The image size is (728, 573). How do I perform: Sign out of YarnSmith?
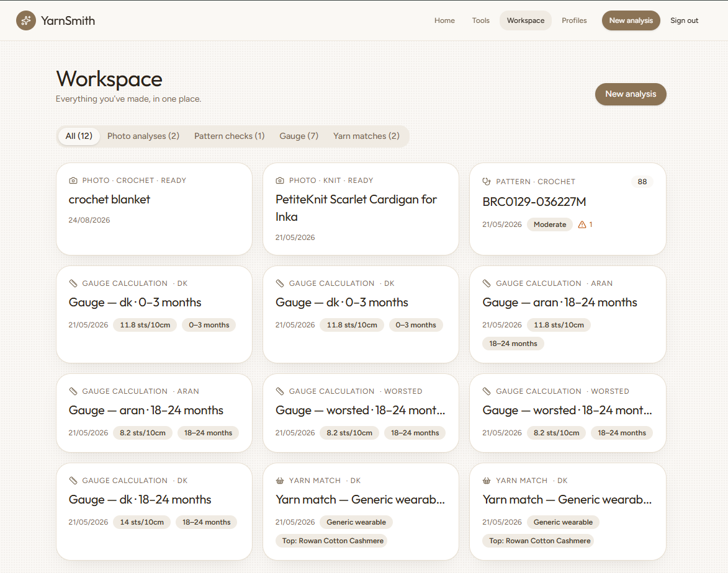(684, 20)
